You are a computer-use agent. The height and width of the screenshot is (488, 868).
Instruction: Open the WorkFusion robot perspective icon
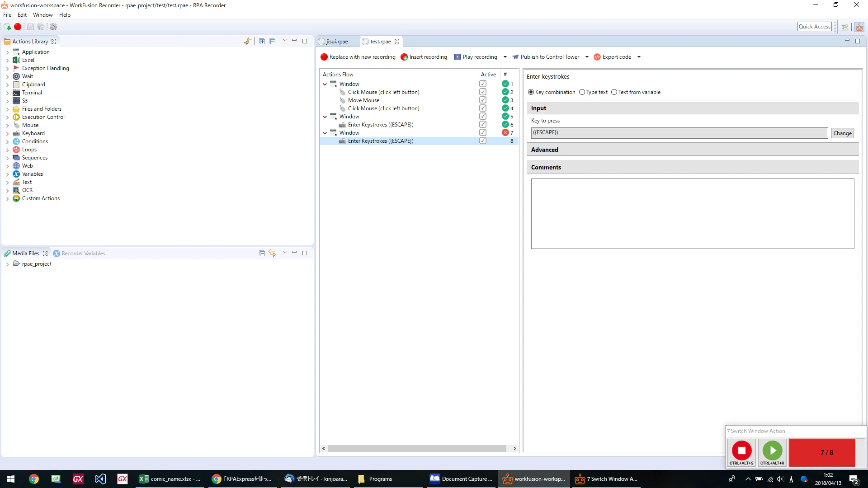[x=859, y=27]
